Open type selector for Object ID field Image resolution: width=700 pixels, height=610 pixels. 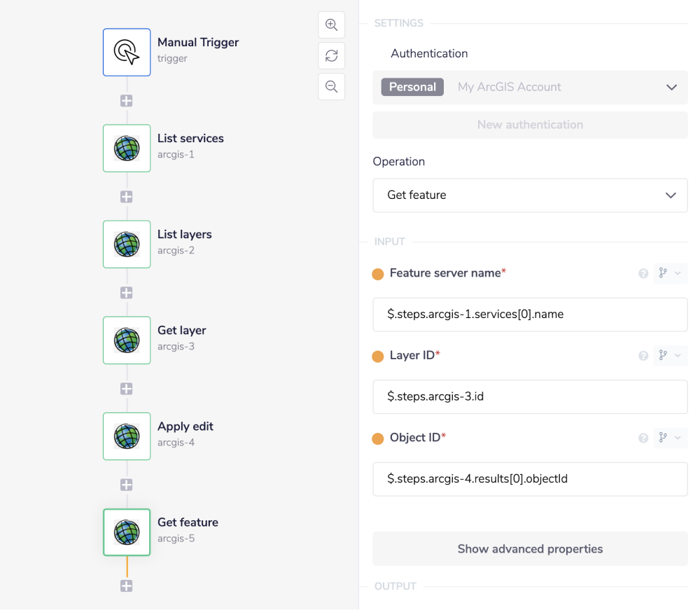pyautogui.click(x=669, y=438)
